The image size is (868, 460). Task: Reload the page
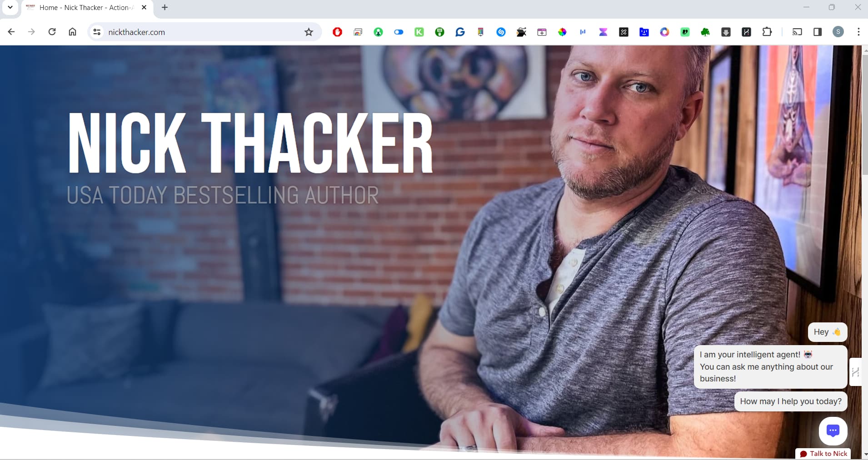tap(52, 32)
